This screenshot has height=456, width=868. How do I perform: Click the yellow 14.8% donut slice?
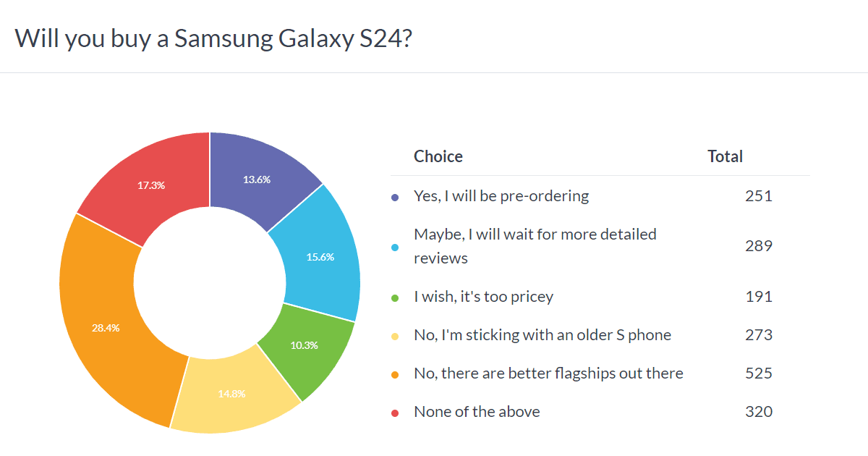[x=233, y=394]
